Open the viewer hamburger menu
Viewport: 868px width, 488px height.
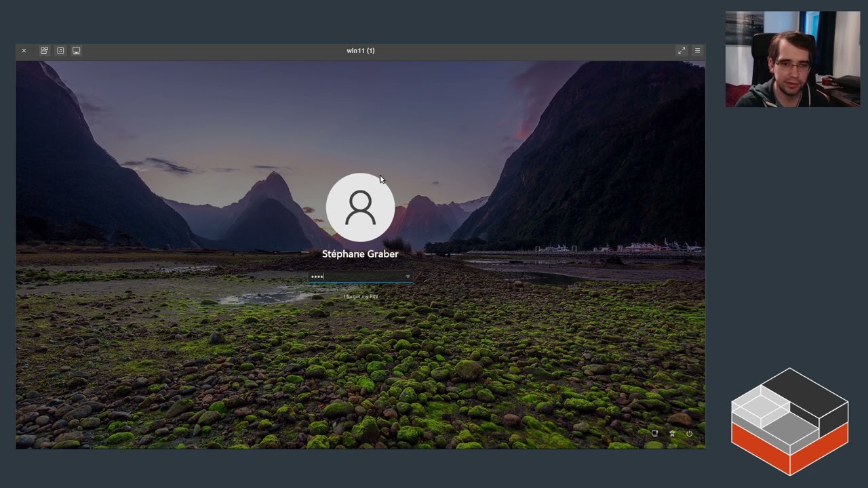pos(697,51)
